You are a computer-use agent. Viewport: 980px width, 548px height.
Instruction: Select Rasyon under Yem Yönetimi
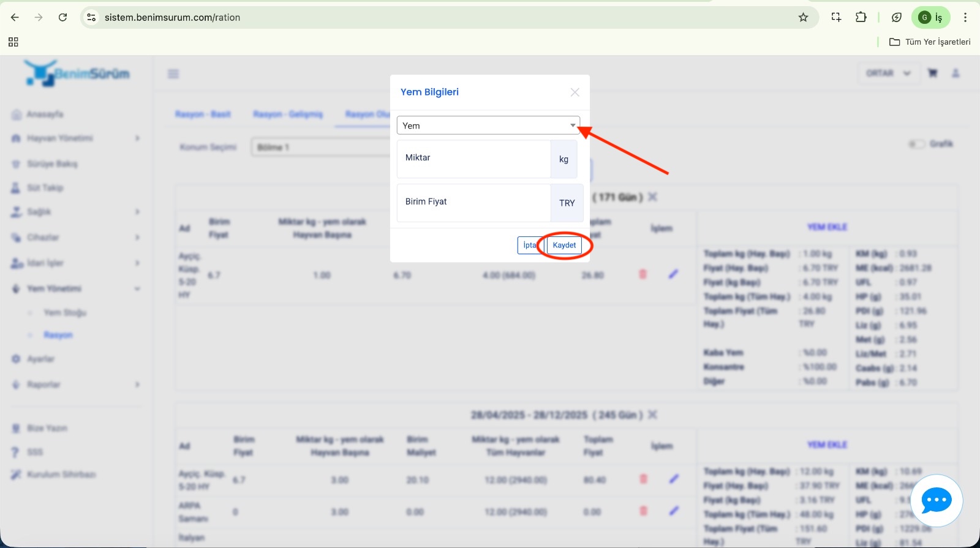click(58, 335)
